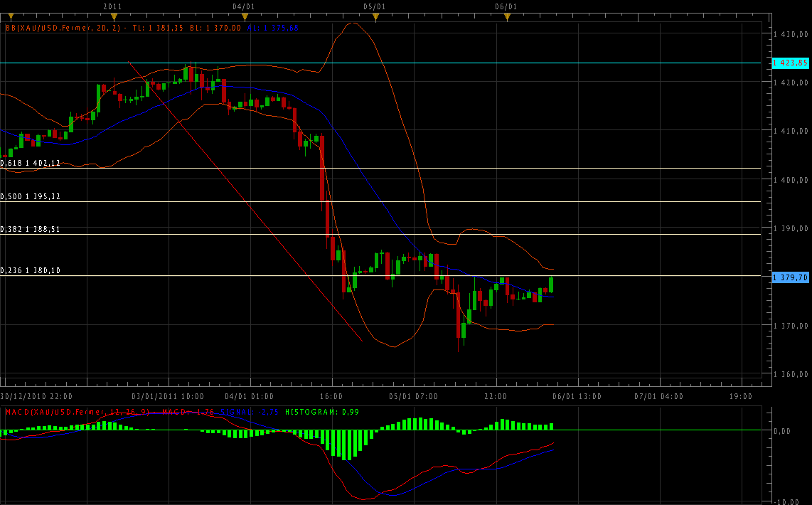This screenshot has height=505, width=812.
Task: Click the 2011 triangle marker on top timeline
Action: tap(114, 17)
